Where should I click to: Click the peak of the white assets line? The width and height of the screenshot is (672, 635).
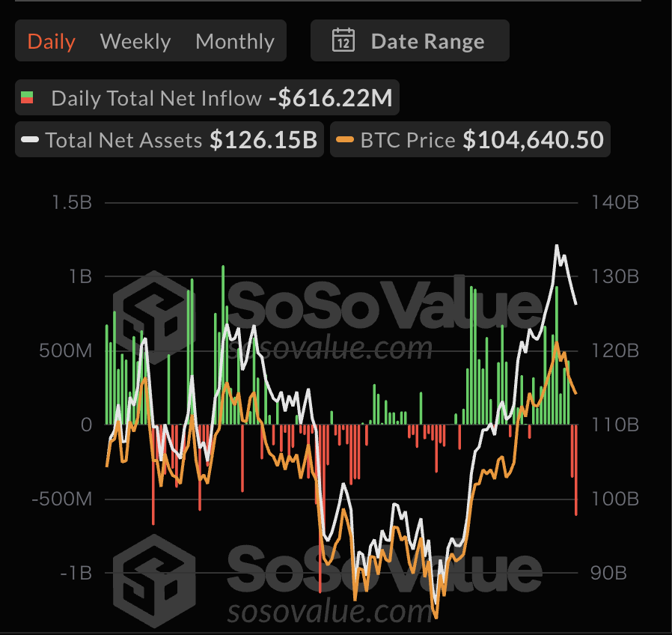tap(557, 246)
